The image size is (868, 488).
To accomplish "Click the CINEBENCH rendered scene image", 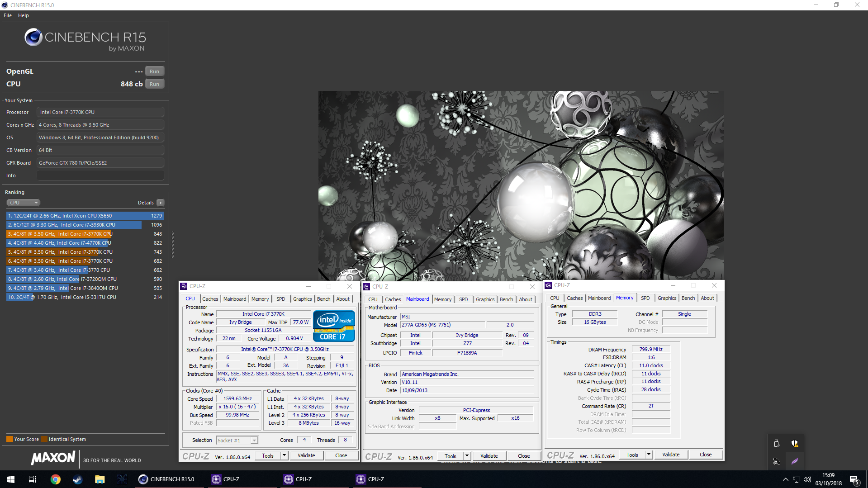I will coord(521,185).
